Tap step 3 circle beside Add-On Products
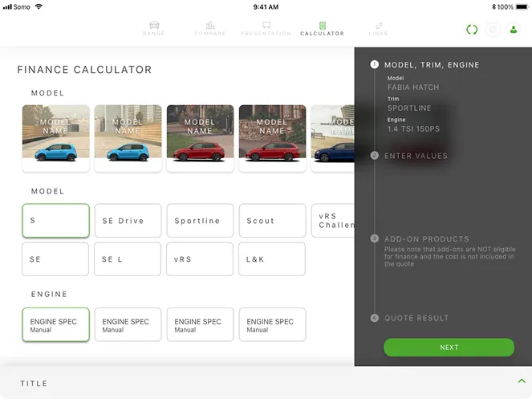This screenshot has width=532, height=399. [x=374, y=238]
